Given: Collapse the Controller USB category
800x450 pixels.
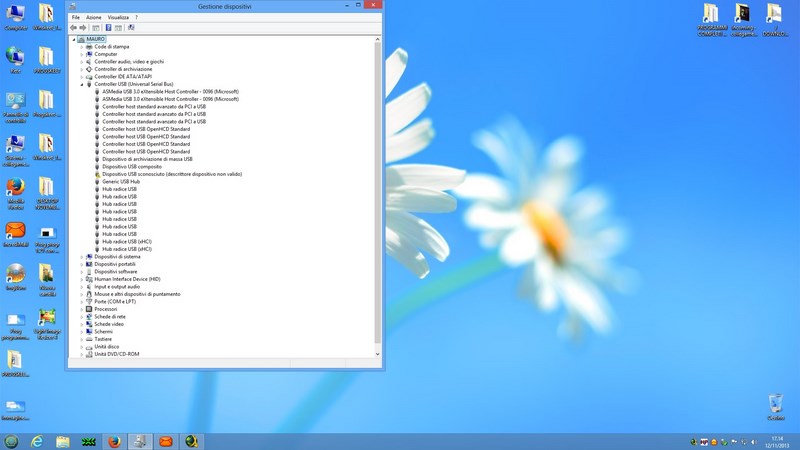Looking at the screenshot, I should tap(81, 84).
